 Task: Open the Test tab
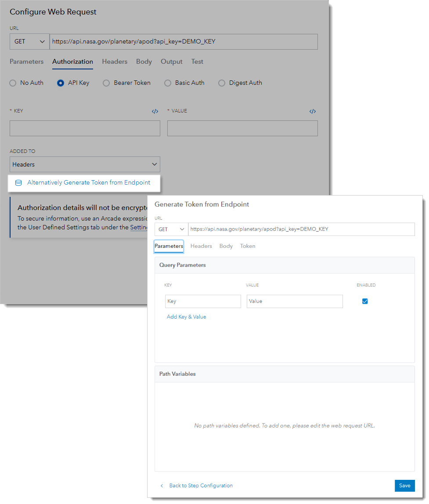coord(197,62)
